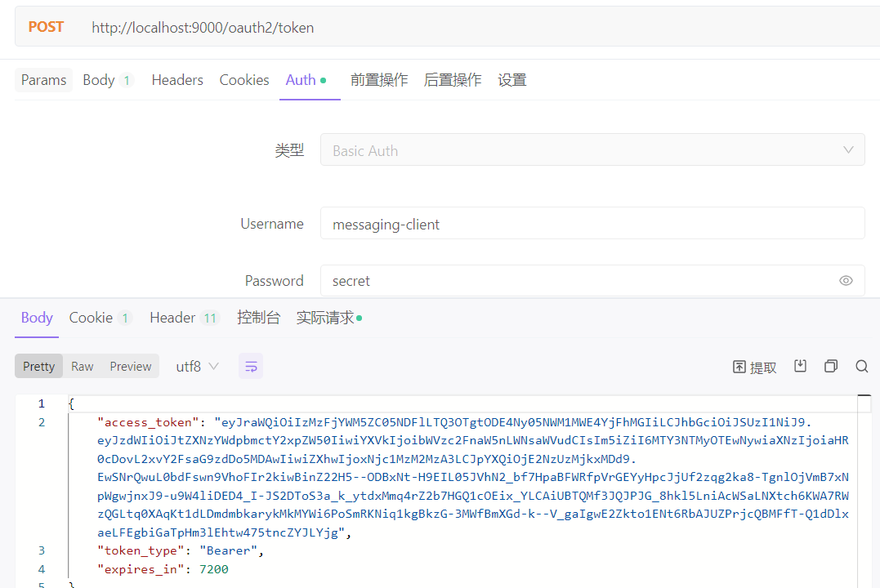880x588 pixels.
Task: Collapse JSON root at line 1
Action: tap(59, 404)
